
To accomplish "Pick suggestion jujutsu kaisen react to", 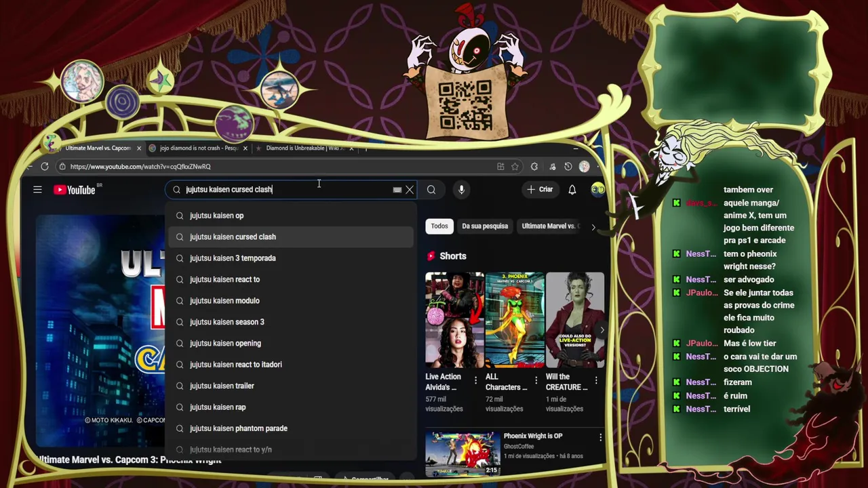I will point(291,279).
